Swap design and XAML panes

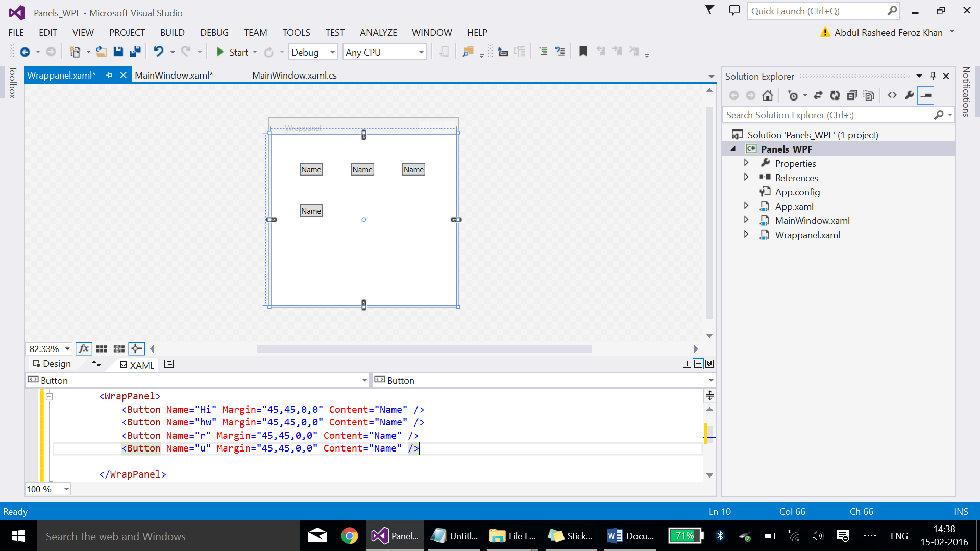click(x=96, y=364)
